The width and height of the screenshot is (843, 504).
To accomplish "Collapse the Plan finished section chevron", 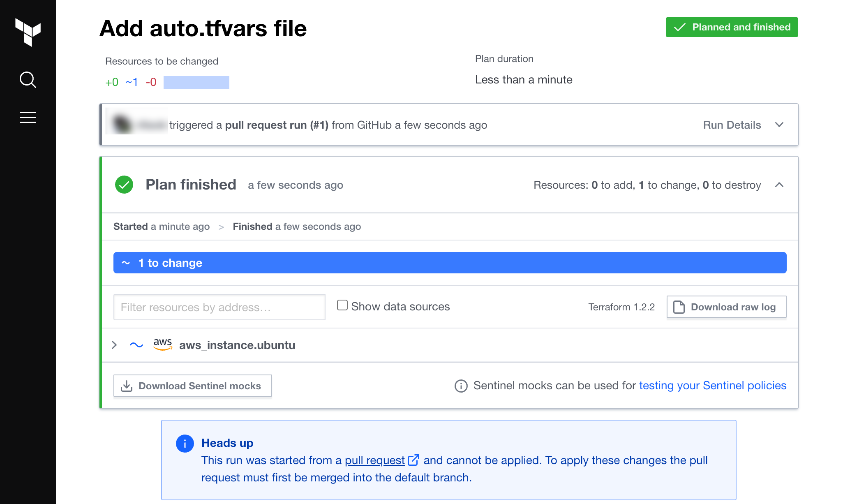I will (x=779, y=185).
